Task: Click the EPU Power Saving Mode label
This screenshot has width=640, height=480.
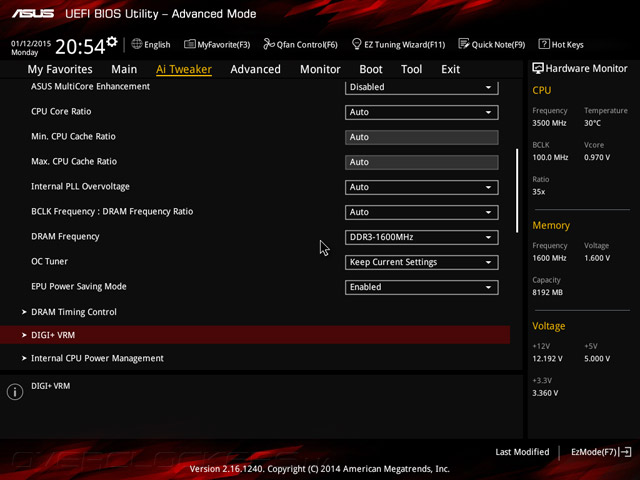Action: 79,287
